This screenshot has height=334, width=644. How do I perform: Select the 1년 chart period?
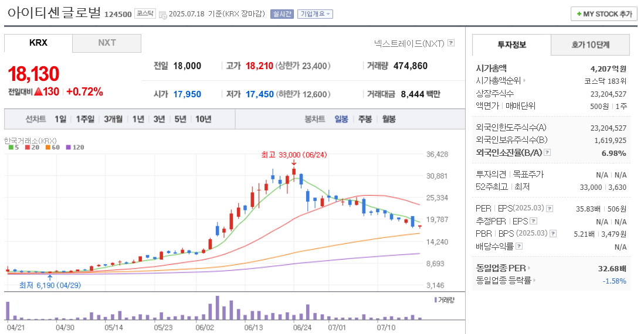[x=138, y=119]
